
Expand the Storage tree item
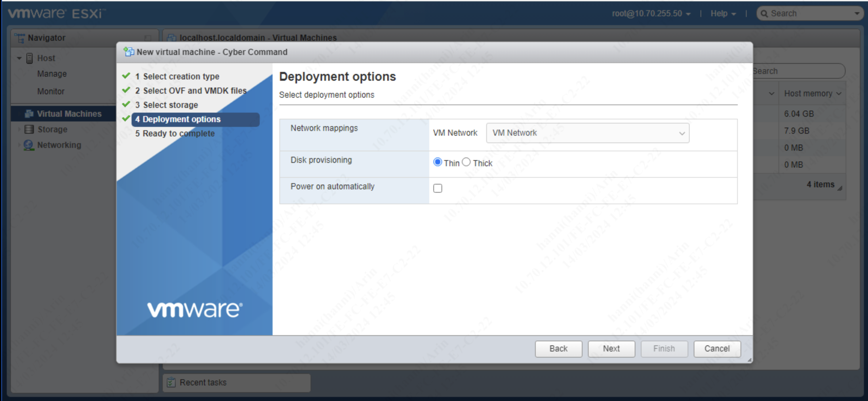coord(19,129)
